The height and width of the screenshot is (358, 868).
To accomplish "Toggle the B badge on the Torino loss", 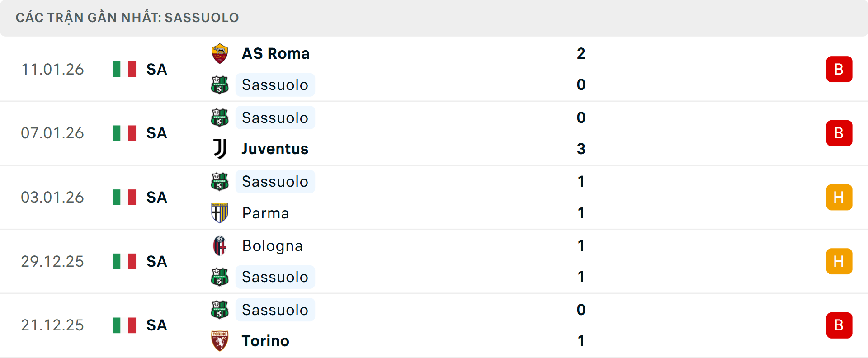I will pyautogui.click(x=840, y=325).
